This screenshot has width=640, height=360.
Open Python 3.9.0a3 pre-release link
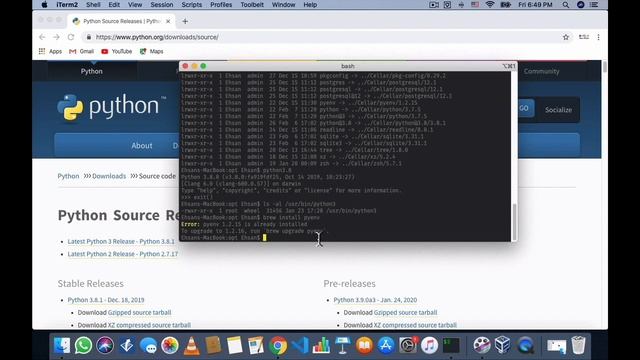click(375, 300)
